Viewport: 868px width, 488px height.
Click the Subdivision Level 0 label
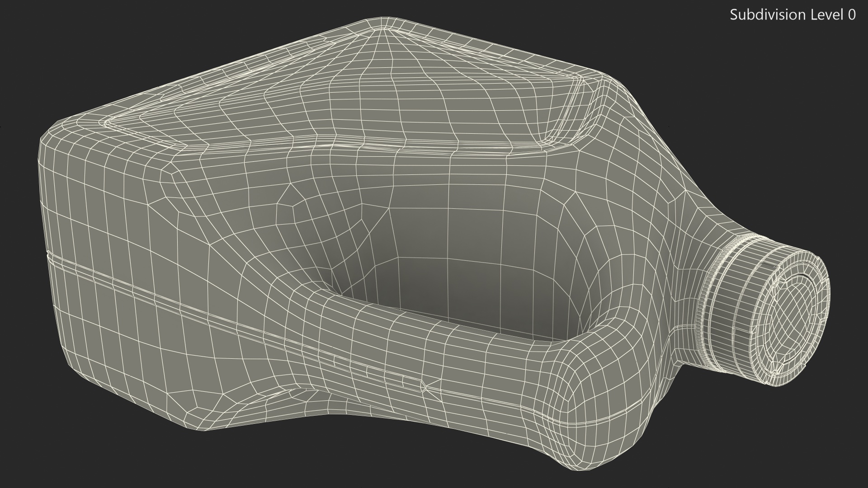(793, 15)
